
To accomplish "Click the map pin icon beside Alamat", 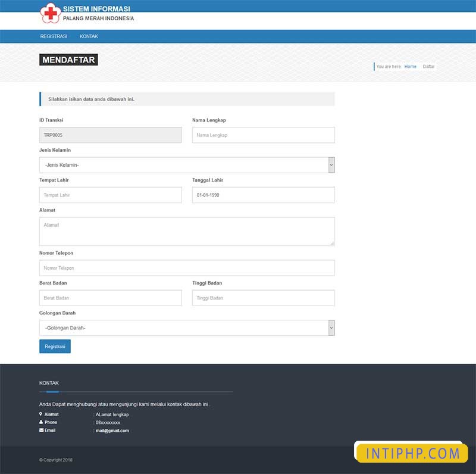I will tap(40, 414).
